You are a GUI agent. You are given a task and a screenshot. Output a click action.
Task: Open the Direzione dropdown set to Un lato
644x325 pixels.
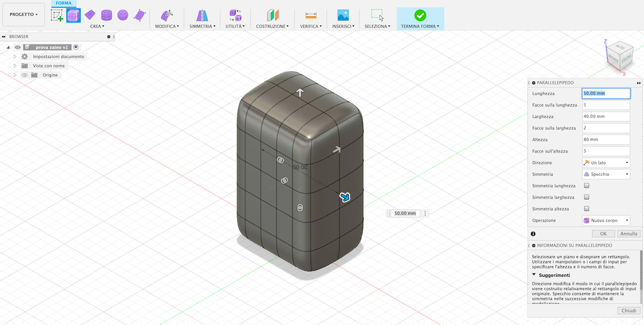pos(606,162)
